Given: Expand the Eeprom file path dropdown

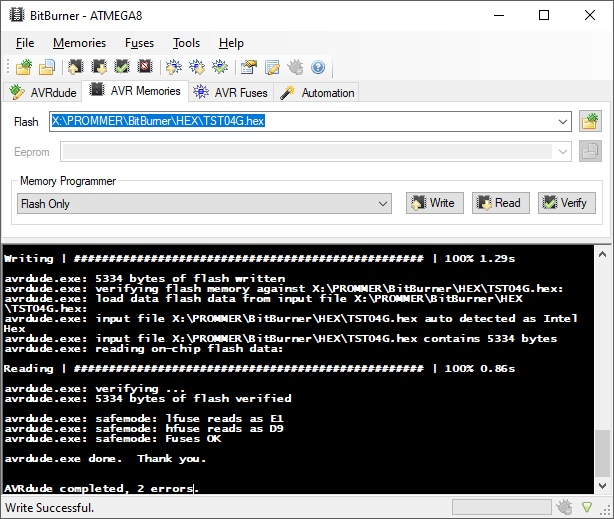Looking at the screenshot, I should point(563,152).
